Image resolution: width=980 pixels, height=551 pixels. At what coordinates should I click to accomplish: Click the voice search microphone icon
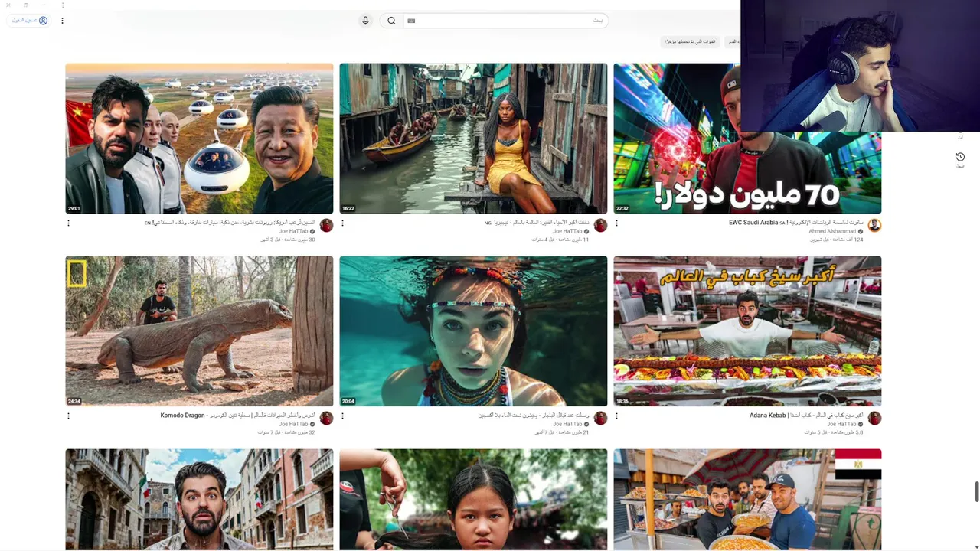(x=365, y=21)
